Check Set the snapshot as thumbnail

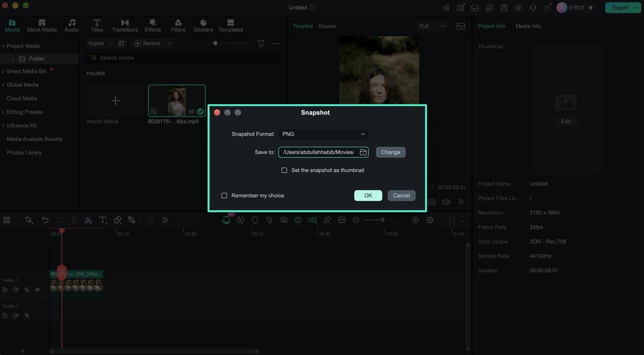pos(284,170)
